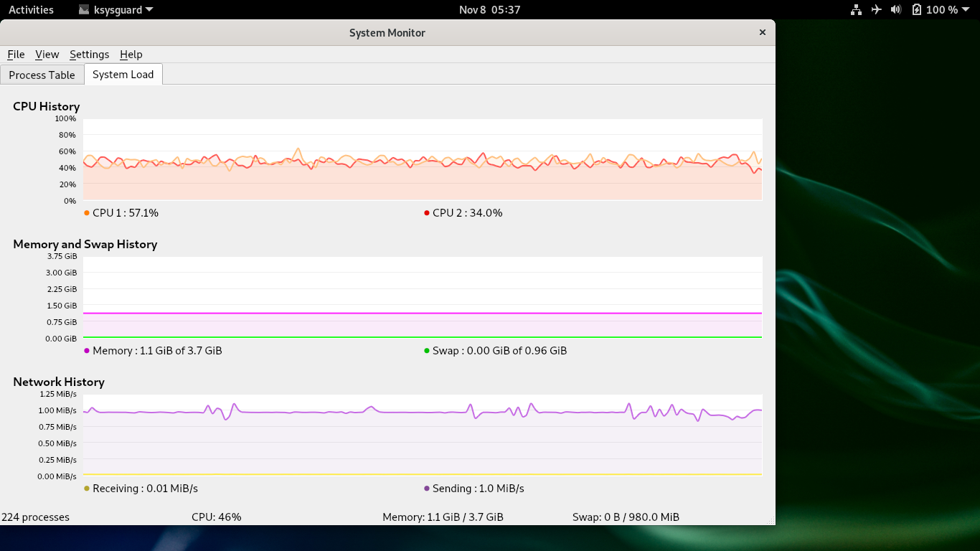Click 'CPU: 46%' in status bar

pos(217,517)
